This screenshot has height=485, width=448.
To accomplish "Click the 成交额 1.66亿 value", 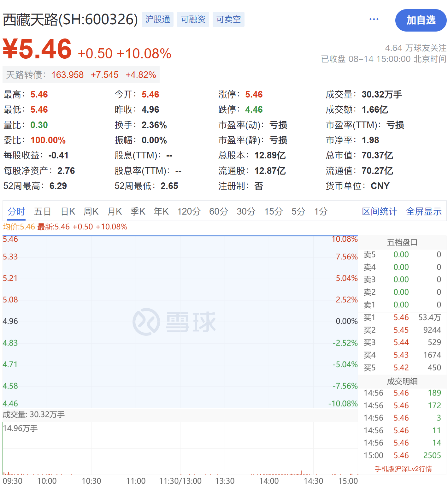I will [x=375, y=109].
